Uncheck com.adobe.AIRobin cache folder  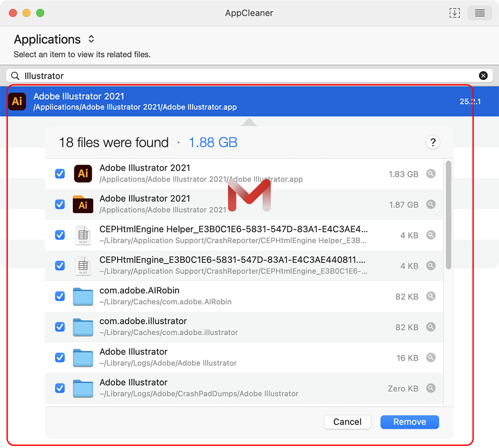point(60,296)
